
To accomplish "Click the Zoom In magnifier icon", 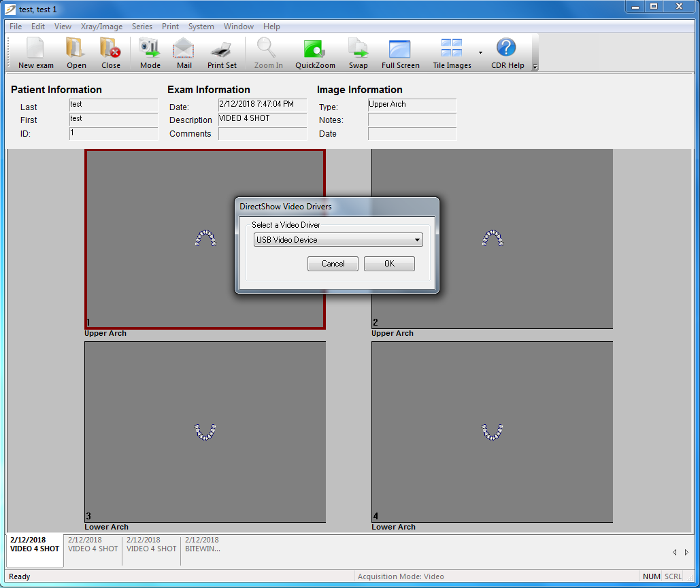I will pos(268,53).
